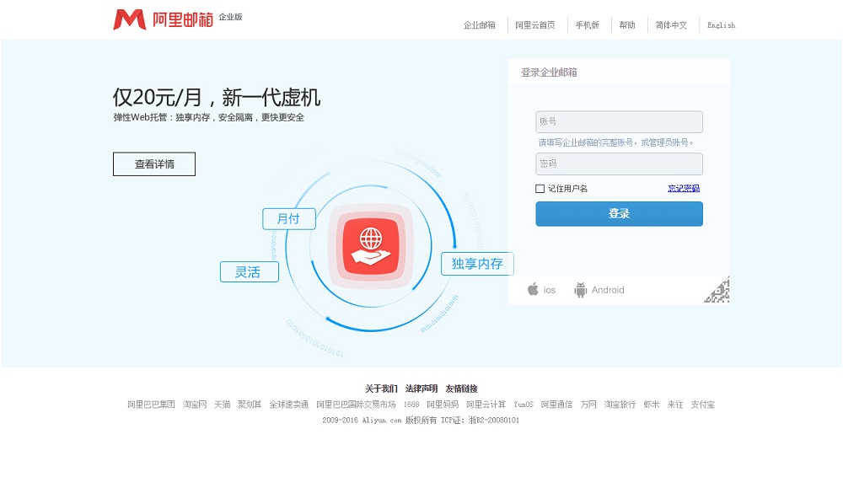Open the 关于我们 footer link

[381, 389]
